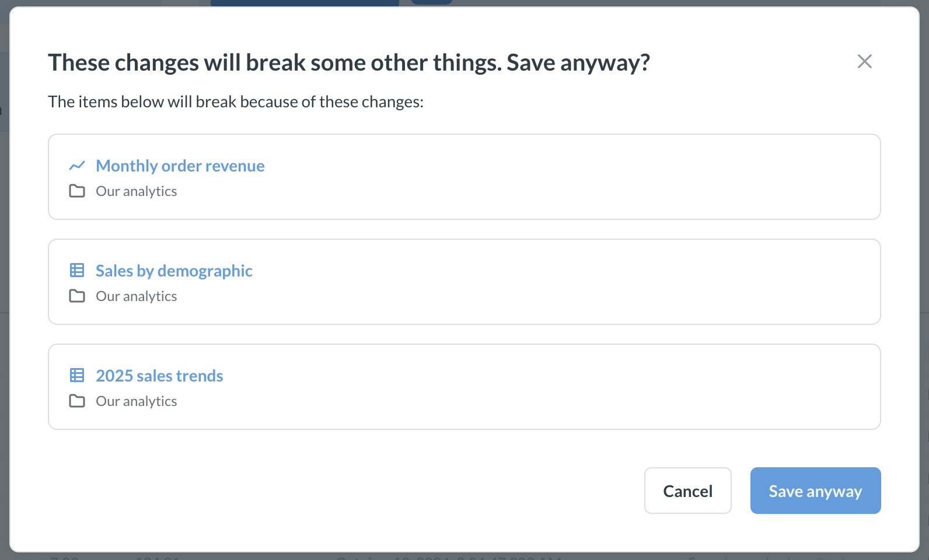Screen dimensions: 929x560
Task: Close the save confirmation dialog
Action: [864, 61]
